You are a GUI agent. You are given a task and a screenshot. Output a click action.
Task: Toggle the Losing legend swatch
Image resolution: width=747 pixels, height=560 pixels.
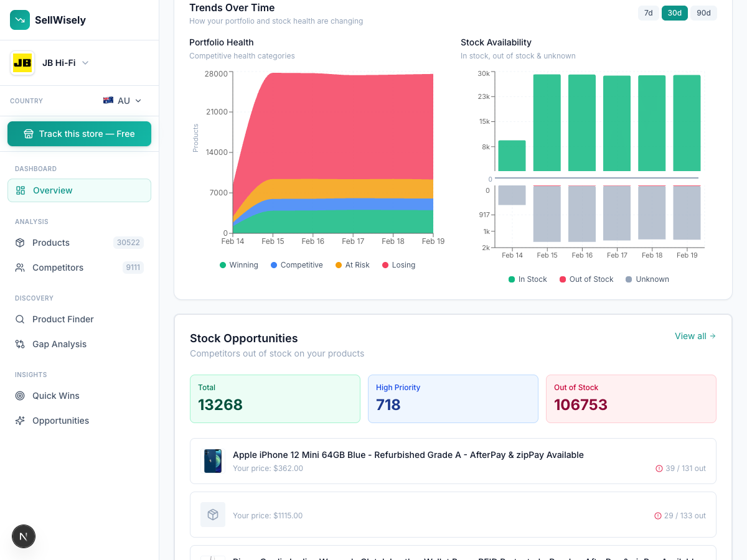click(385, 265)
